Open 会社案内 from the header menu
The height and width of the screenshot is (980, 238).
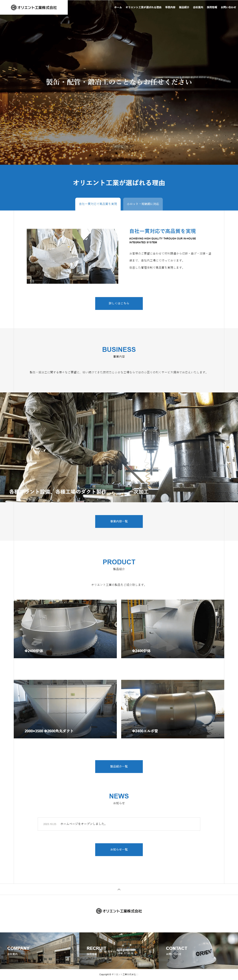198,7
